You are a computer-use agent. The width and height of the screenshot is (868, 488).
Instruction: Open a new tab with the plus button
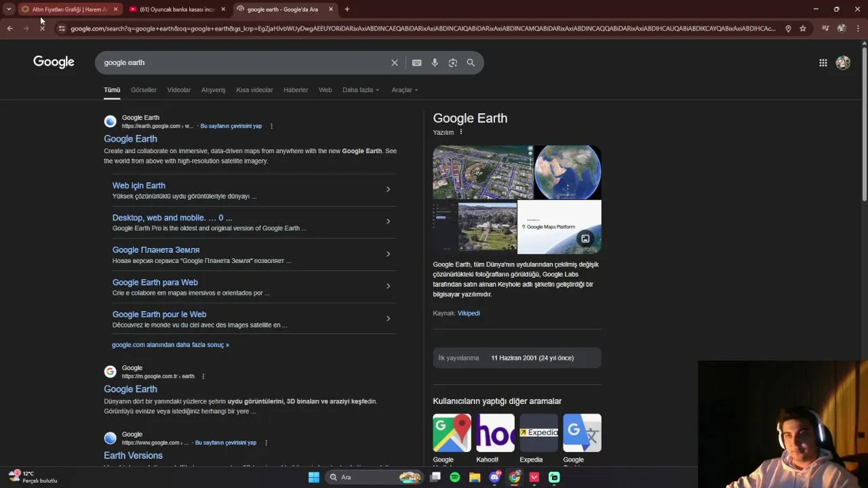(x=347, y=9)
